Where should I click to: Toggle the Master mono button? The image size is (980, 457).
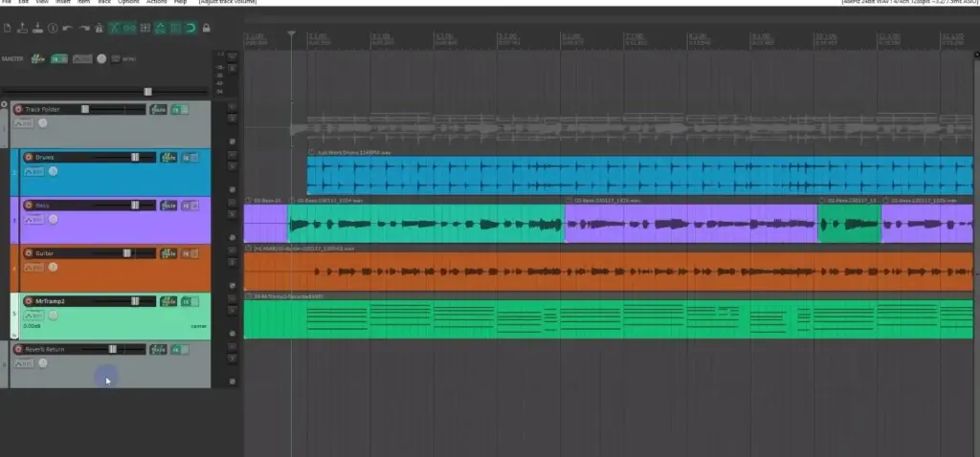(116, 58)
